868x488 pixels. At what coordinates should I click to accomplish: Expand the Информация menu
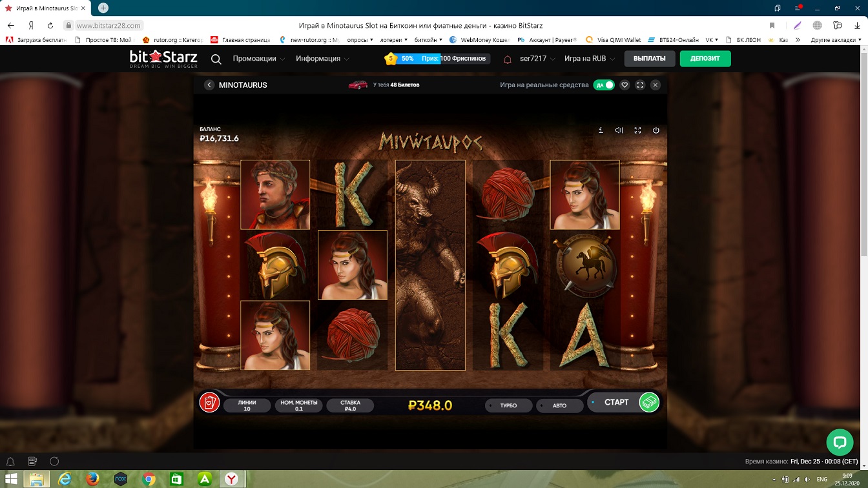coord(323,59)
